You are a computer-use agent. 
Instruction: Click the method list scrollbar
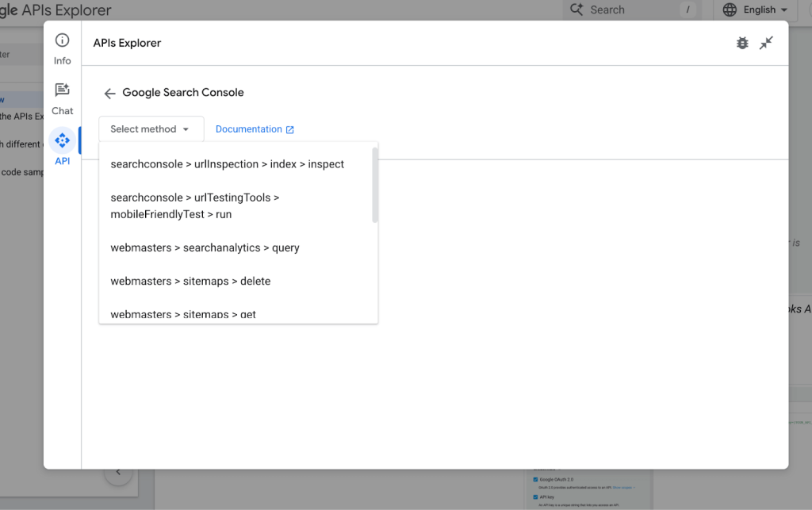tap(375, 185)
